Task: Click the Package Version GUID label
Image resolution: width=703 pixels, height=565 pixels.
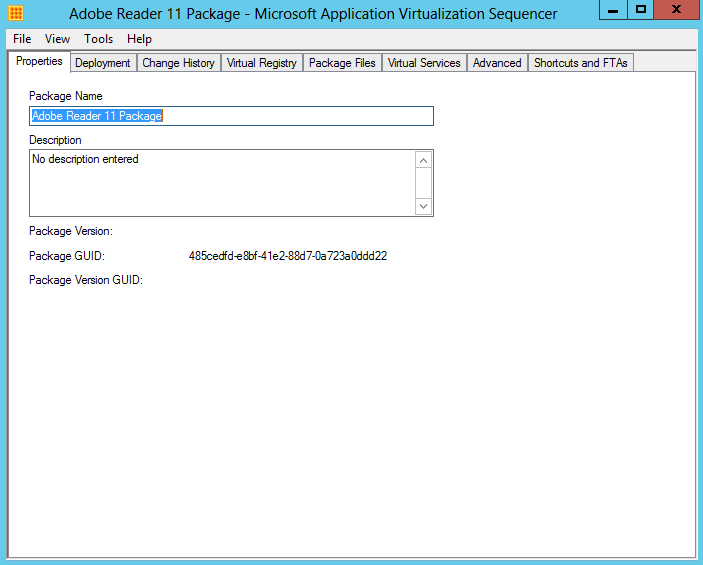Action: pyautogui.click(x=86, y=280)
